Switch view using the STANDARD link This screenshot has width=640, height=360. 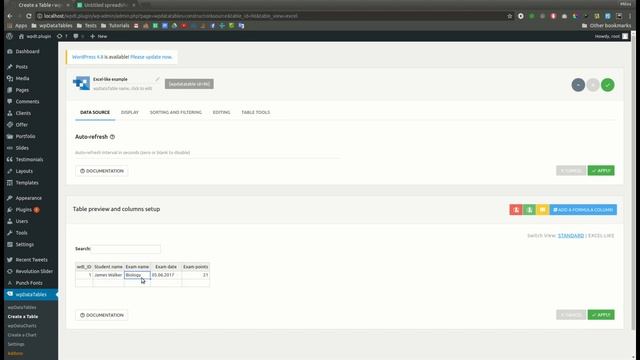(x=571, y=236)
